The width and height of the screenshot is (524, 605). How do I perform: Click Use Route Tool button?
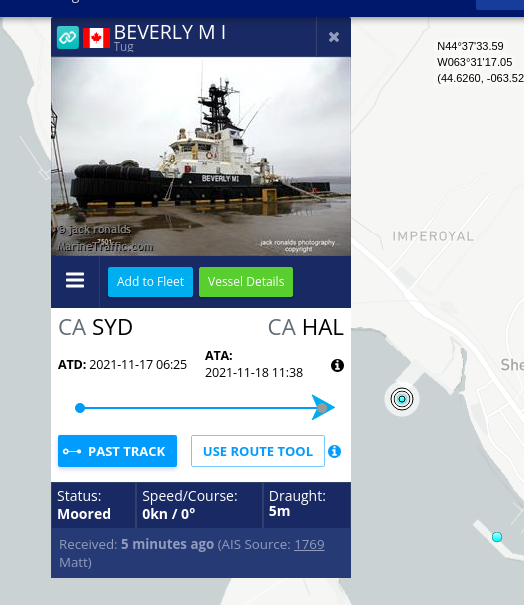(x=258, y=451)
